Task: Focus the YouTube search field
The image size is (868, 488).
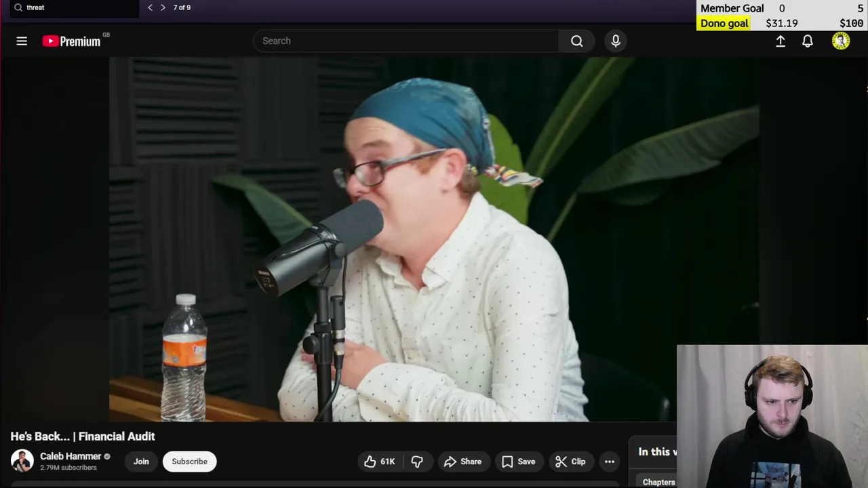Action: [406, 41]
